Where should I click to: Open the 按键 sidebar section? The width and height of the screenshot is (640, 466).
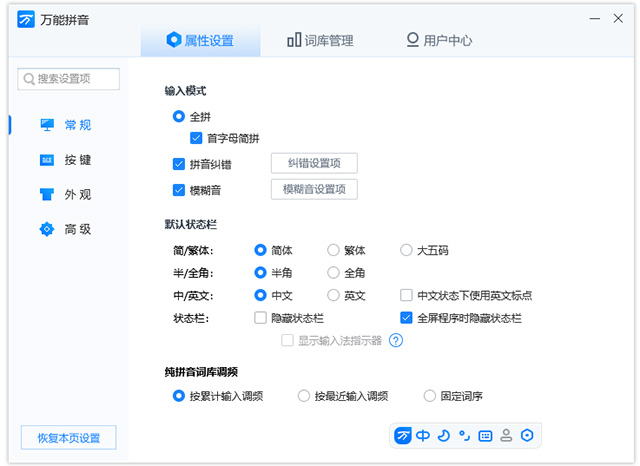point(65,160)
